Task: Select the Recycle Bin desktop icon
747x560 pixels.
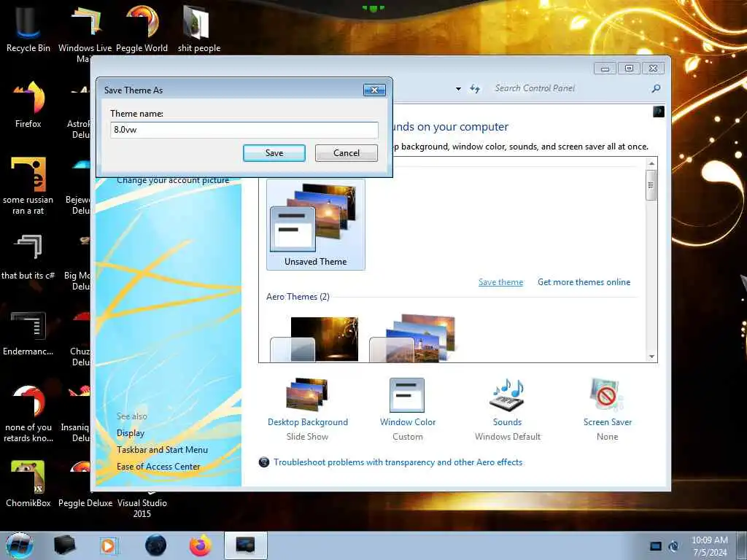Action: point(28,28)
